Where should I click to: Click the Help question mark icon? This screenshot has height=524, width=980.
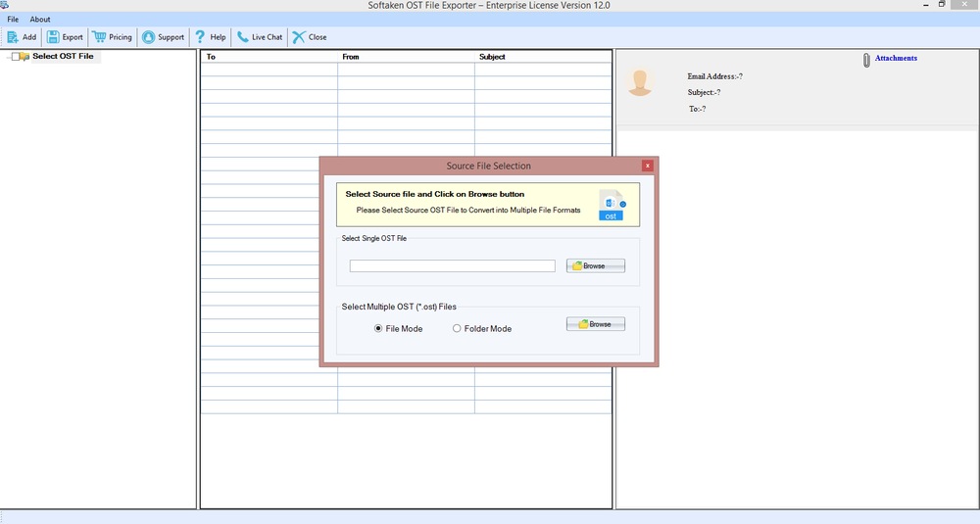click(x=200, y=37)
